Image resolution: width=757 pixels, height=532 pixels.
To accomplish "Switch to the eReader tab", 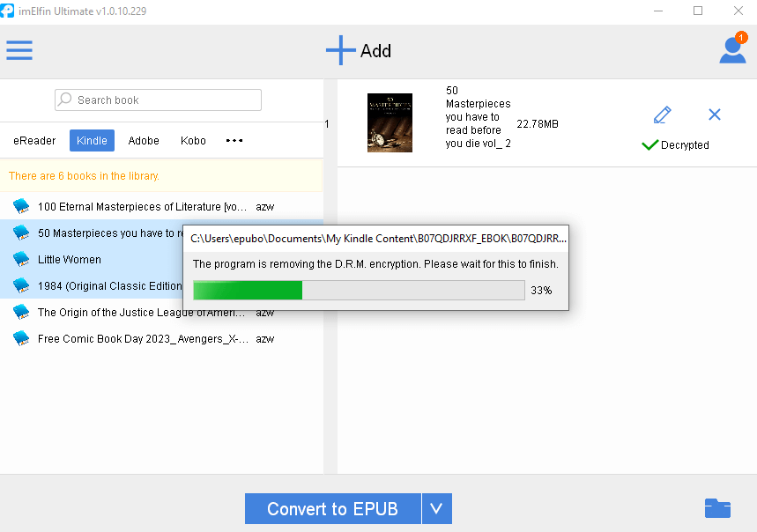I will point(34,140).
